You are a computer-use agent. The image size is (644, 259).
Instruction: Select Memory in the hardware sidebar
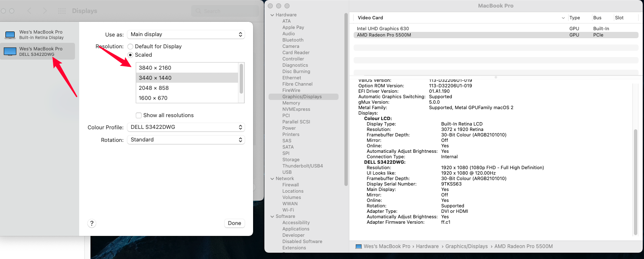[291, 103]
